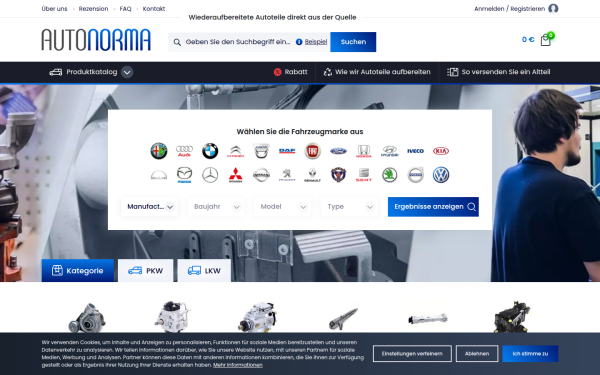Image resolution: width=600 pixels, height=375 pixels.
Task: Choose the Alfa Romeo brand logo
Action: (x=159, y=151)
